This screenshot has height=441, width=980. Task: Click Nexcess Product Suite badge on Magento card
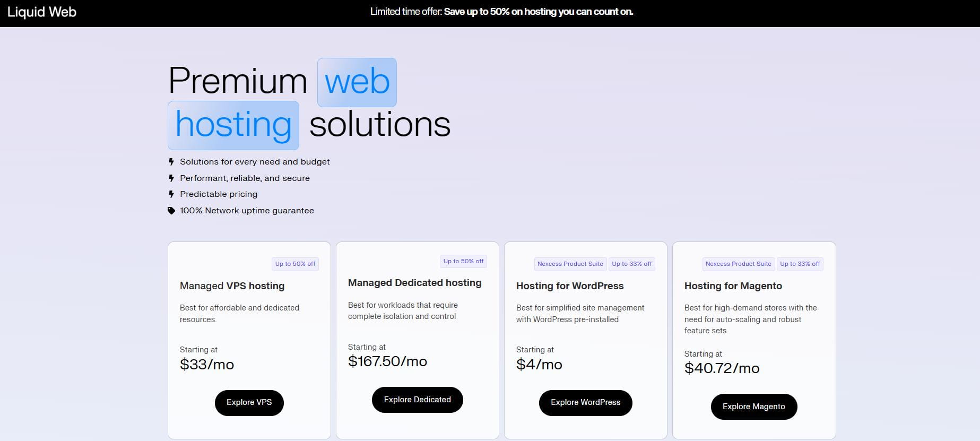click(738, 264)
